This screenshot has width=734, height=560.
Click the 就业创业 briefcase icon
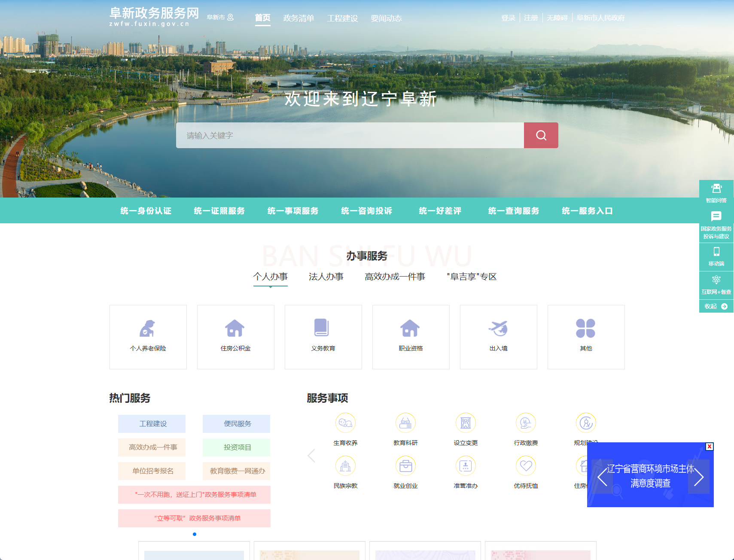click(x=405, y=466)
